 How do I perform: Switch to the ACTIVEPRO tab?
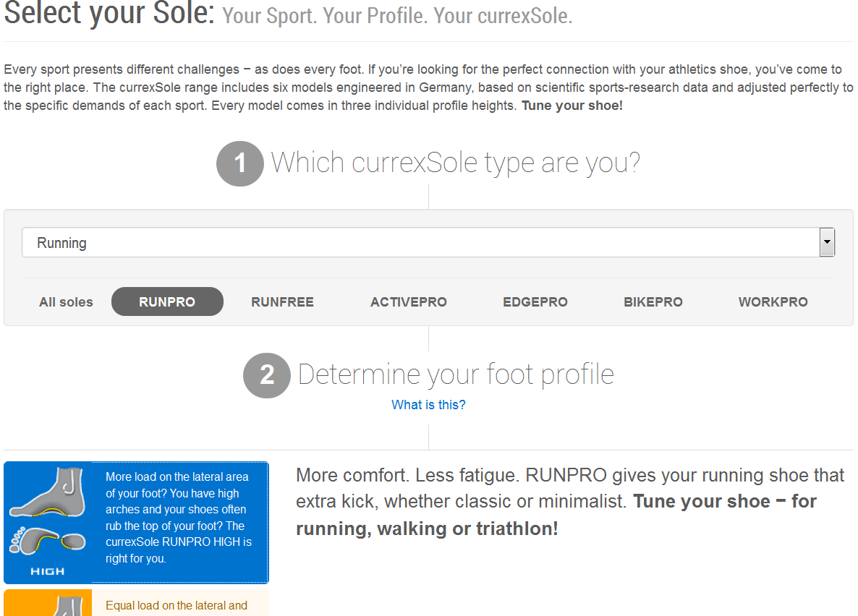click(408, 302)
